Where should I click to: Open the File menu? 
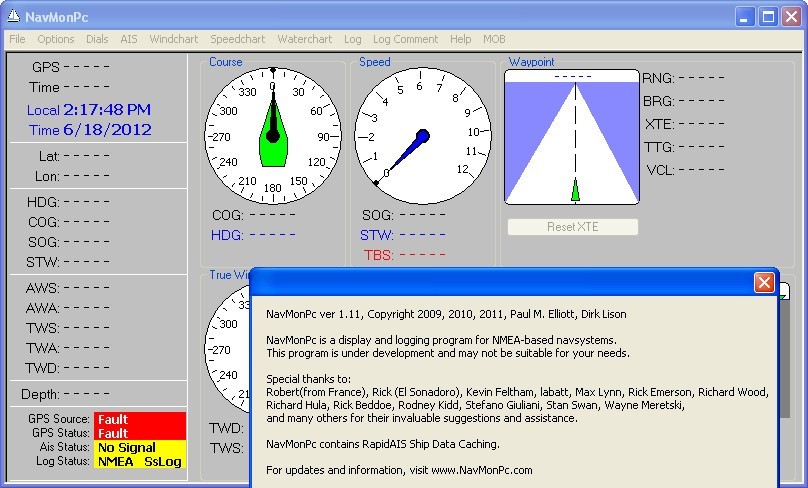[x=17, y=39]
